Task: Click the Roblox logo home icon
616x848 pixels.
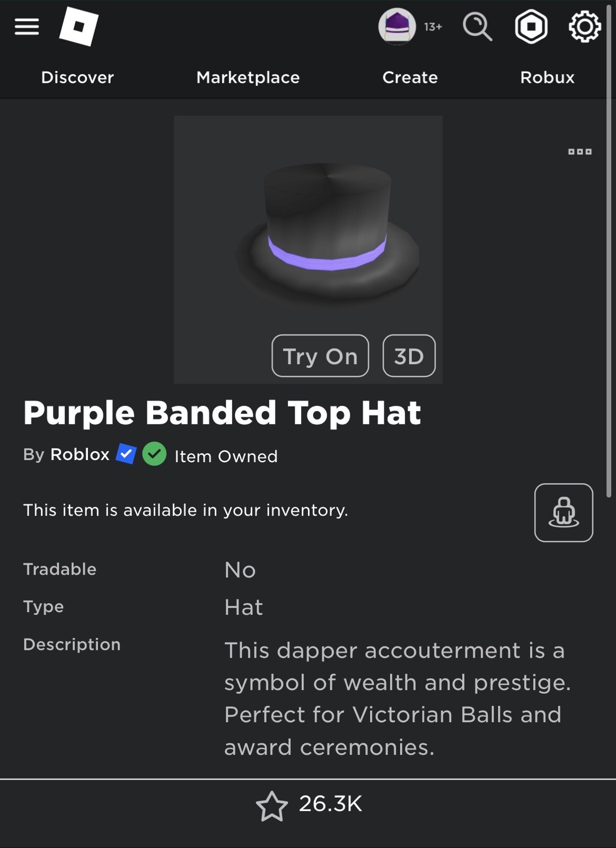Action: (78, 26)
